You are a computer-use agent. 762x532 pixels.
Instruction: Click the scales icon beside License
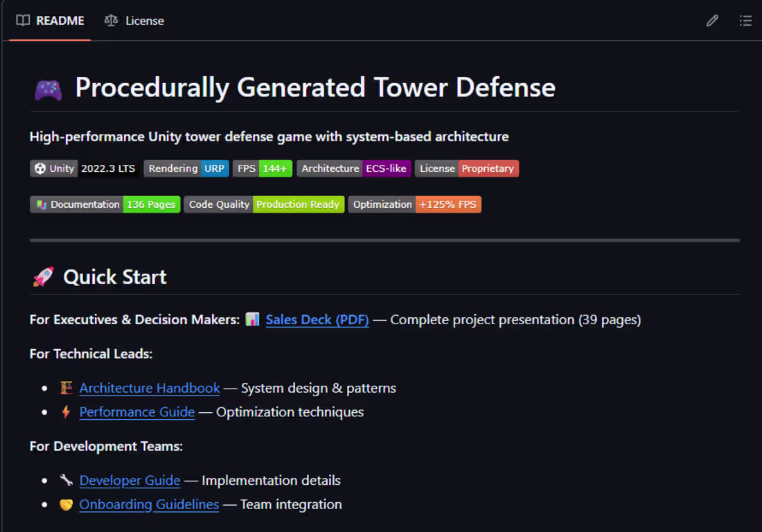pos(110,21)
